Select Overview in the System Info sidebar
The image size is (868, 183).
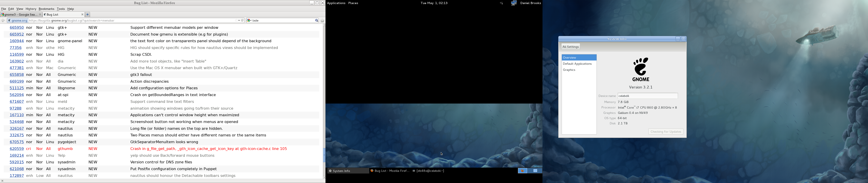(579, 58)
